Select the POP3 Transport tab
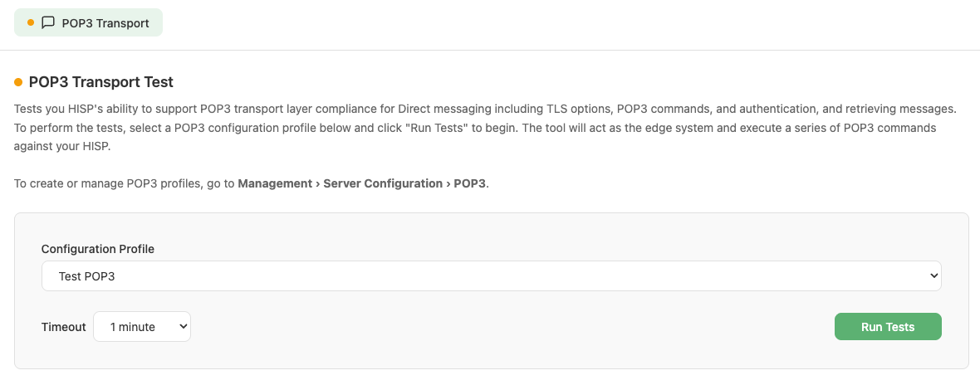980x385 pixels. click(x=88, y=22)
